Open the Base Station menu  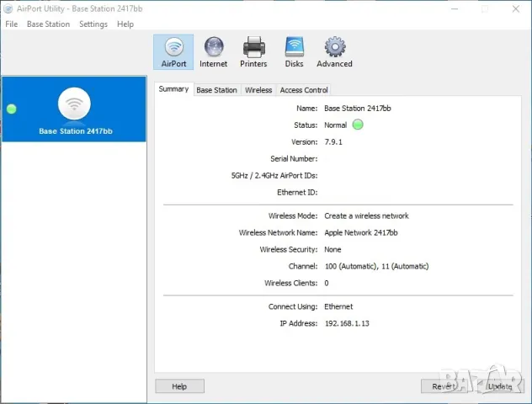tap(48, 24)
